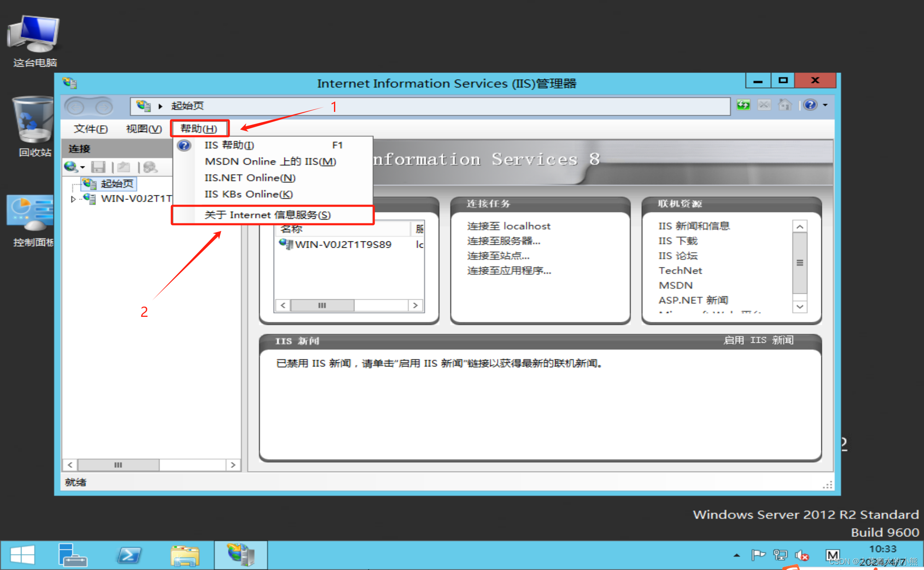This screenshot has width=924, height=570.
Task: Open the Recycle Bin desktop icon
Action: (x=33, y=122)
